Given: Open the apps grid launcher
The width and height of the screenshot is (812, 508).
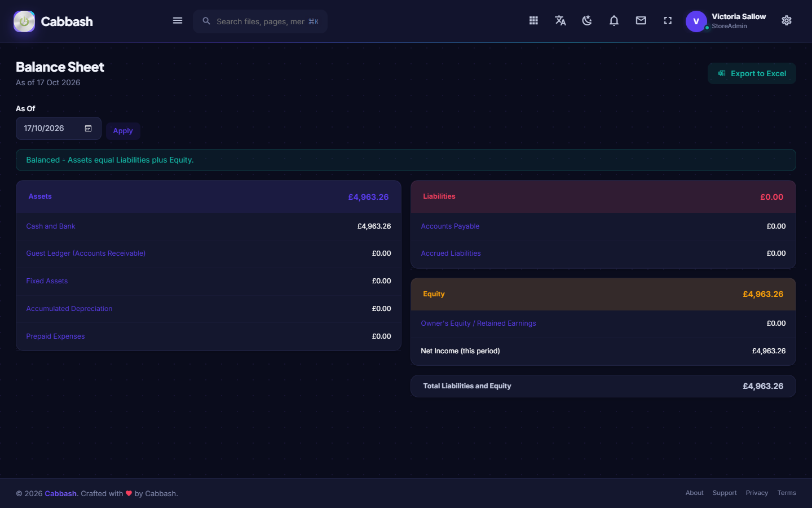Looking at the screenshot, I should 533,21.
